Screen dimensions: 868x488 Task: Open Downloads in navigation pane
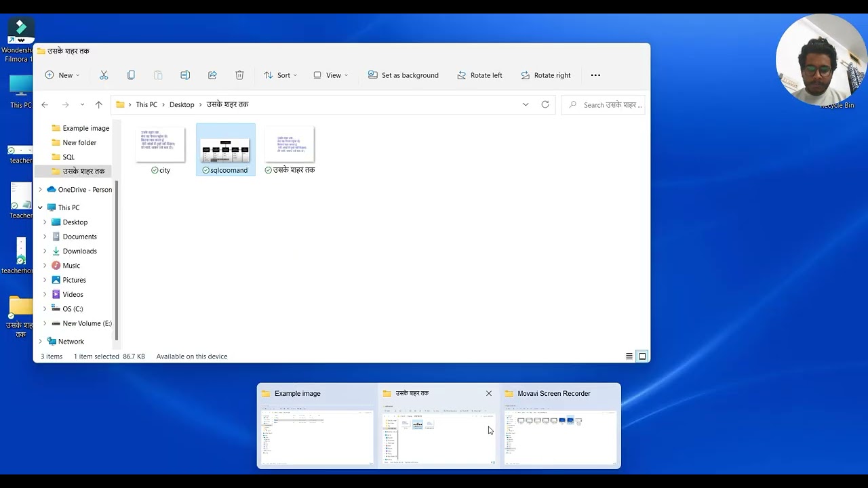click(x=74, y=251)
